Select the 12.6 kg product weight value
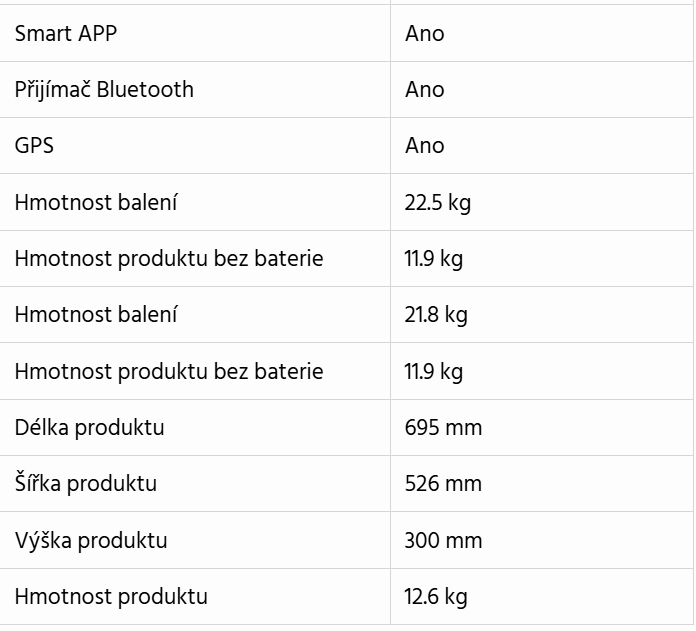696x631 pixels. click(436, 597)
